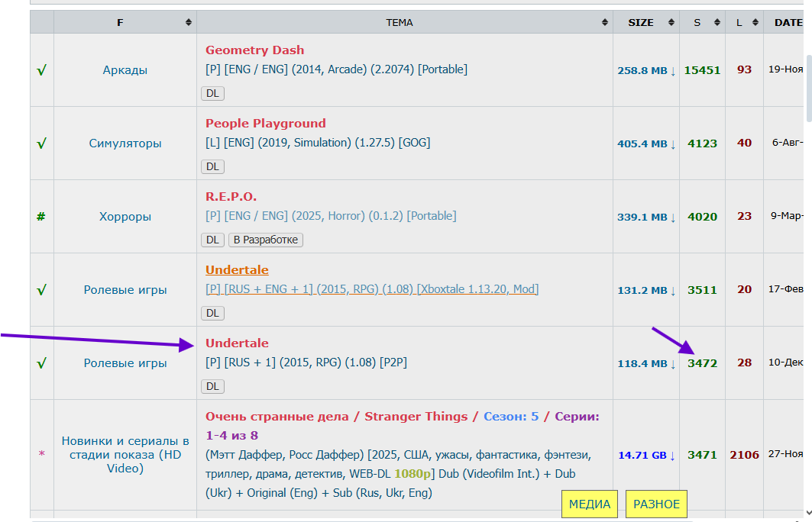The image size is (812, 522).
Task: Download People Playground 405.4 MB torrent
Action: [645, 143]
